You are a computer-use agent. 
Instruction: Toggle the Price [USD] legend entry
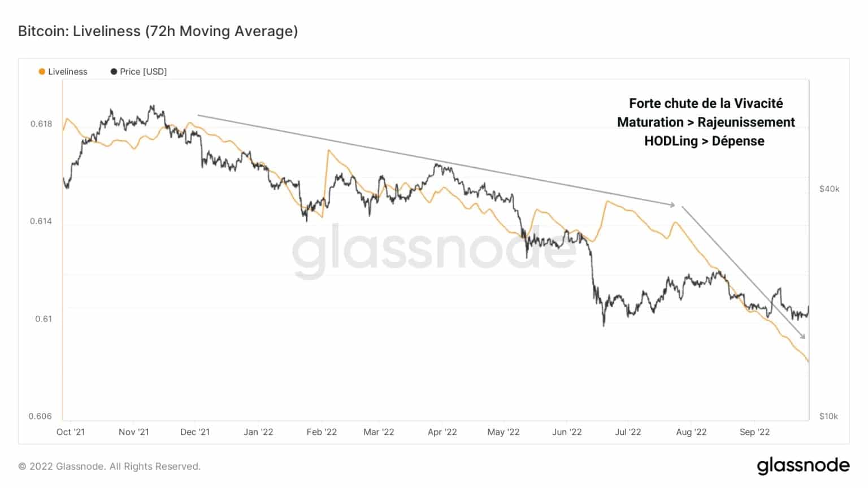point(143,72)
